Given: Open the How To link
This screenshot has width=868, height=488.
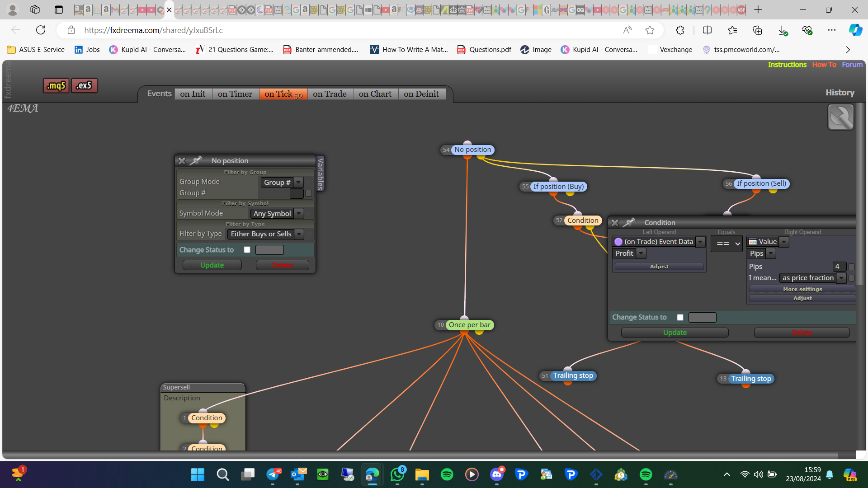Looking at the screenshot, I should (x=824, y=65).
